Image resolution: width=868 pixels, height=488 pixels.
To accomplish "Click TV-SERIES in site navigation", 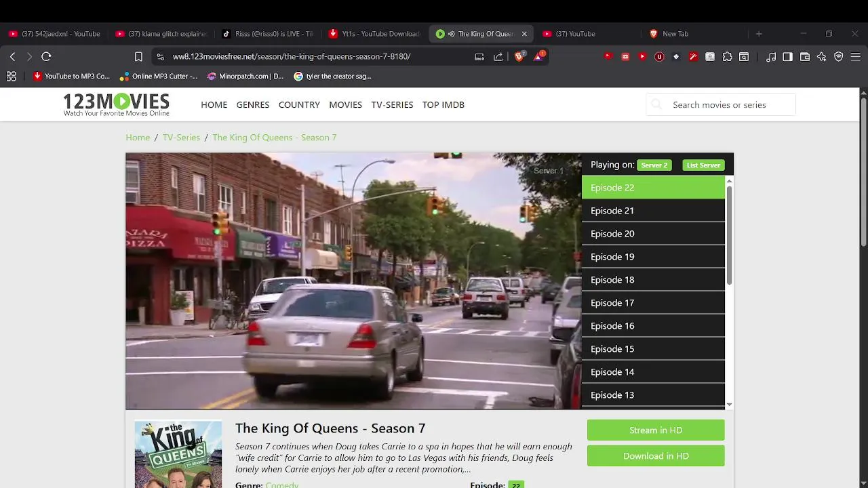I will point(392,104).
